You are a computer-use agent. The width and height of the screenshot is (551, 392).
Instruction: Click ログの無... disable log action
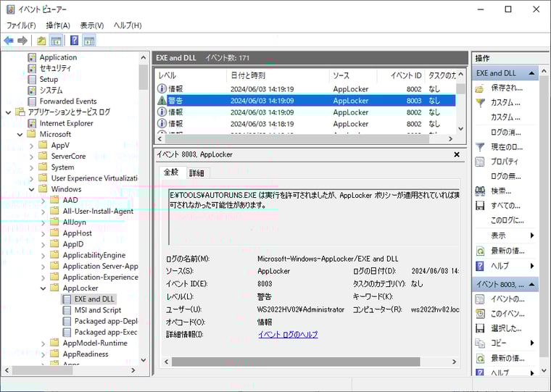(x=505, y=176)
